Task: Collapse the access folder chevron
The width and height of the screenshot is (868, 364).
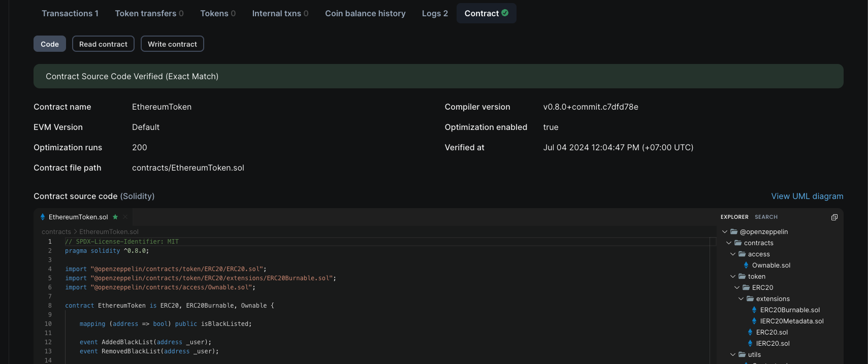Action: pyautogui.click(x=733, y=254)
